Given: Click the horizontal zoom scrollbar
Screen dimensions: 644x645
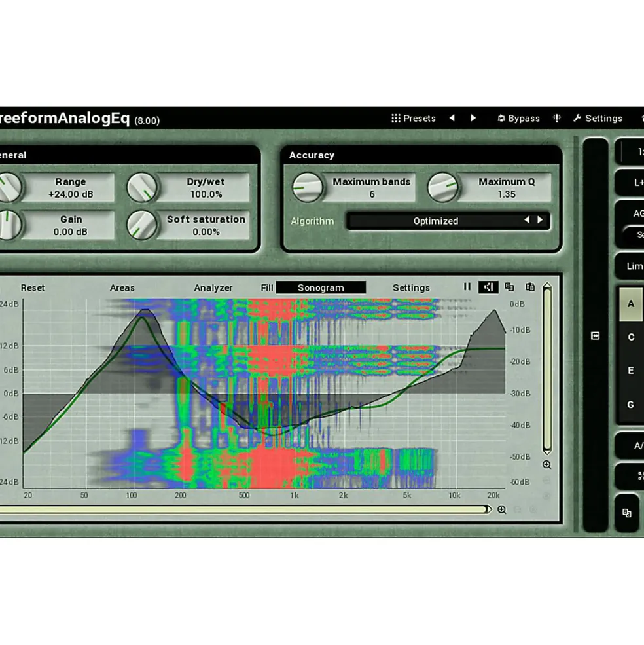Looking at the screenshot, I should pos(245,509).
